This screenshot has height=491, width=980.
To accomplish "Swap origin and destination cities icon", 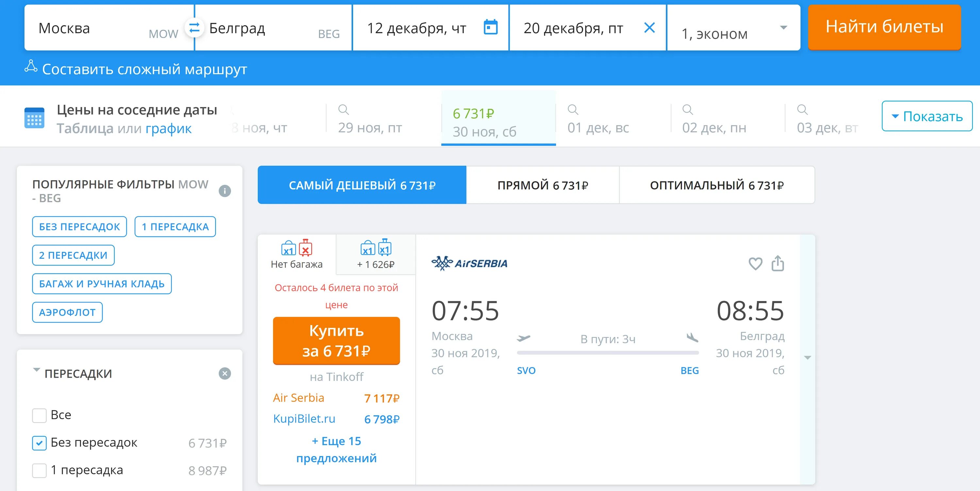I will coord(194,27).
